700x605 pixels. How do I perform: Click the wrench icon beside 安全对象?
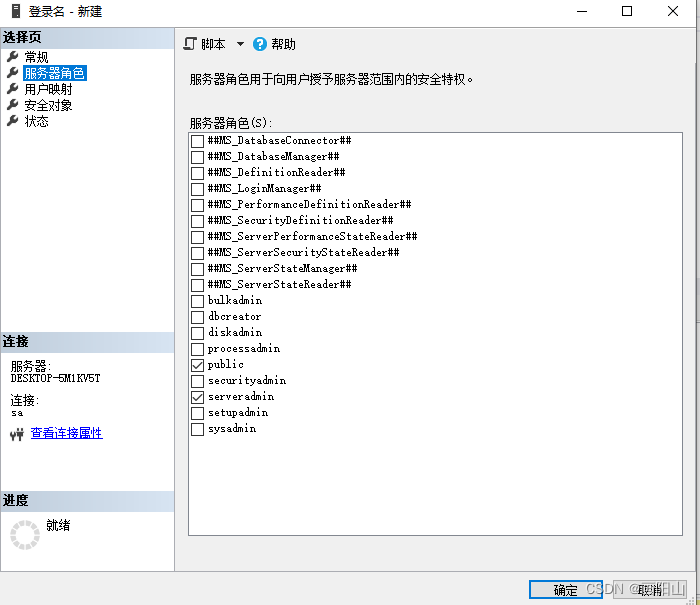pyautogui.click(x=12, y=104)
